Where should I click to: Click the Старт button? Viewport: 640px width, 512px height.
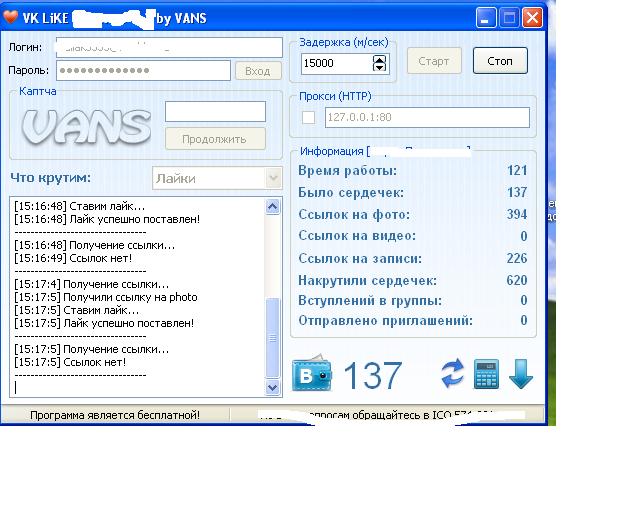coord(434,61)
